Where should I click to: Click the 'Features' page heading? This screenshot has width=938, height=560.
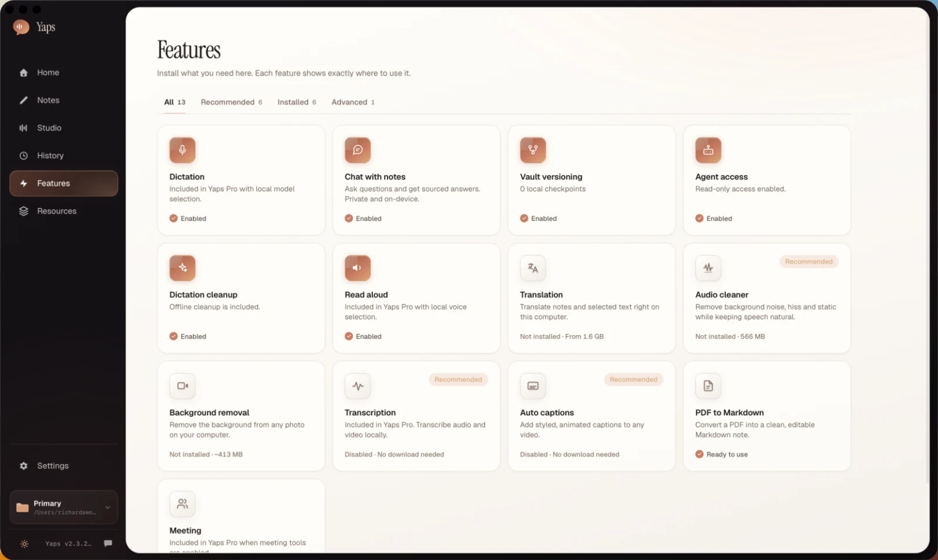coord(189,50)
